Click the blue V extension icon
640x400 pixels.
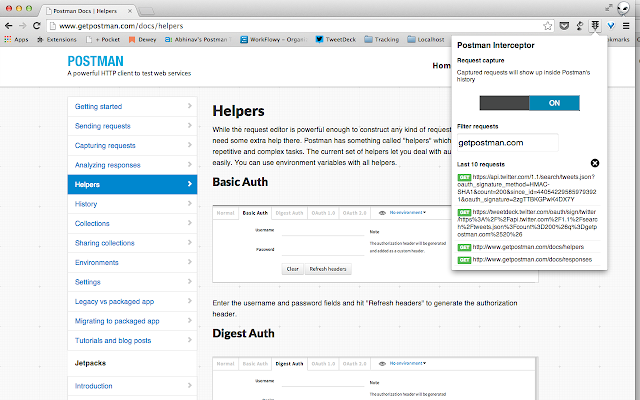(x=611, y=26)
